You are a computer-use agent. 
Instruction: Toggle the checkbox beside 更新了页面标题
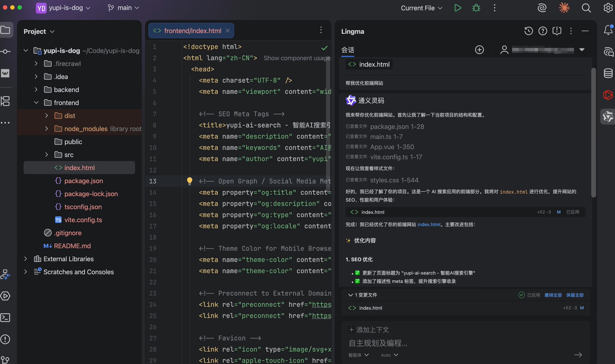coord(357,273)
